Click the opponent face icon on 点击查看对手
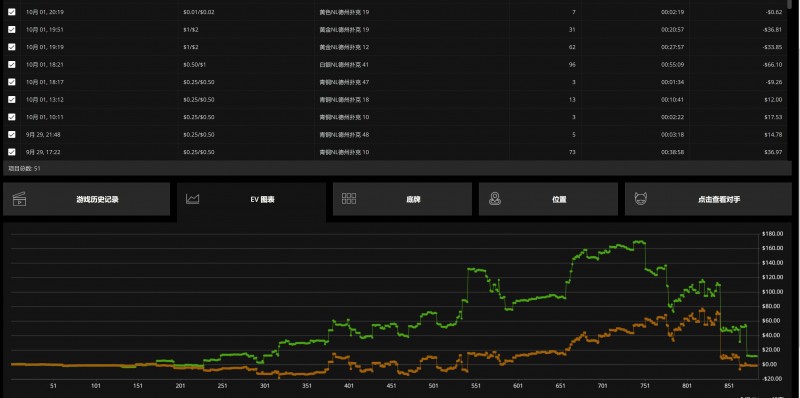The image size is (800, 398). pos(641,199)
